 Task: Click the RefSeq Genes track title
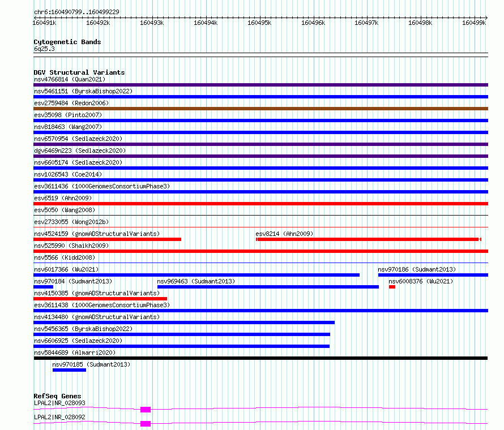57,396
